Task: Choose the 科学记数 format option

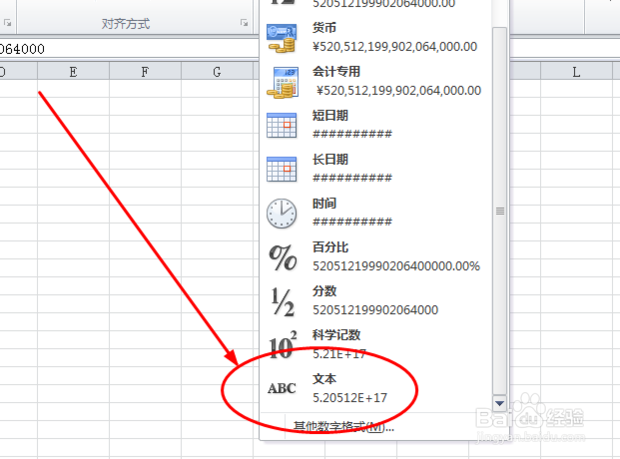Action: point(376,345)
